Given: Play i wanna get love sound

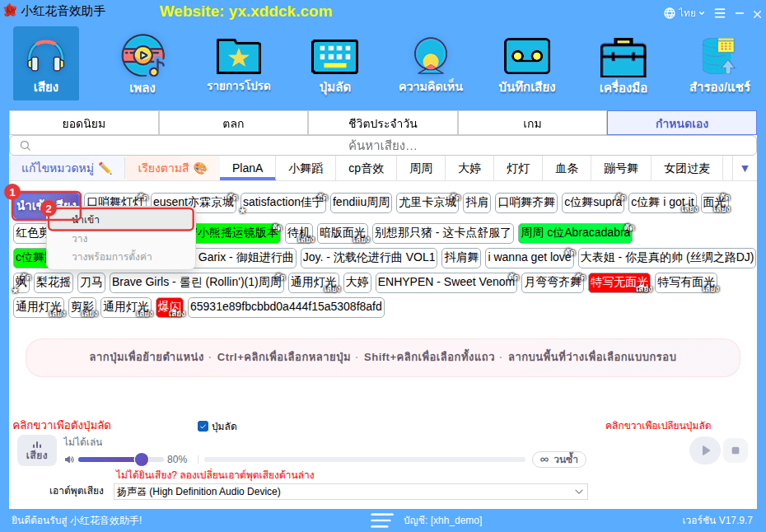Looking at the screenshot, I should (x=530, y=258).
